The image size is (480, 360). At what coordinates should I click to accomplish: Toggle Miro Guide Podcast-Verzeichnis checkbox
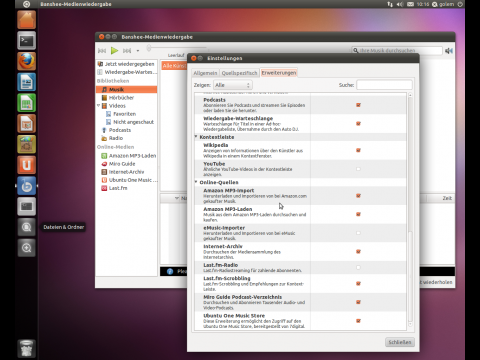(x=358, y=302)
